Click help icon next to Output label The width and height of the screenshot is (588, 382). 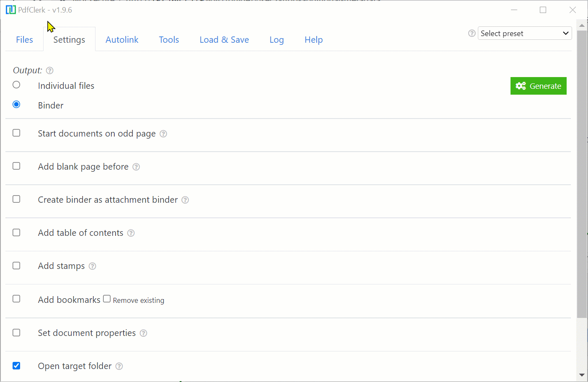(50, 70)
